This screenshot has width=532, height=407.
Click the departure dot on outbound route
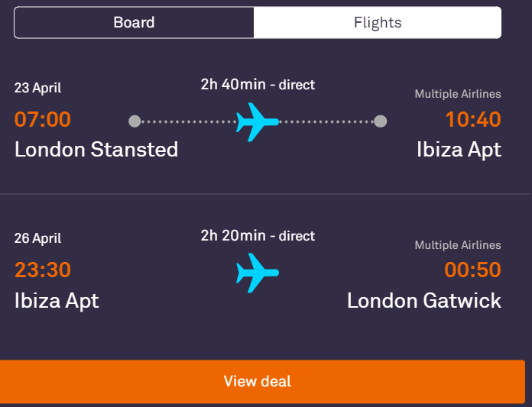pos(135,121)
